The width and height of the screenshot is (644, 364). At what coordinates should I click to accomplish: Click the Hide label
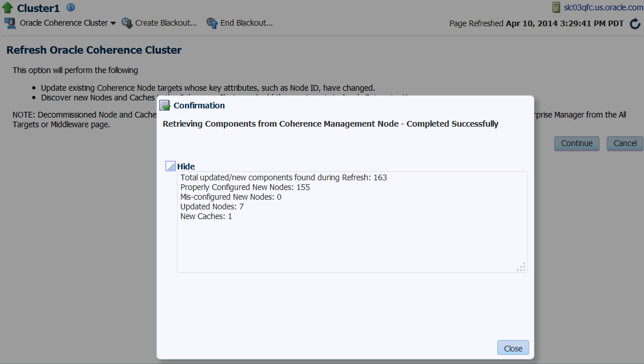(186, 167)
